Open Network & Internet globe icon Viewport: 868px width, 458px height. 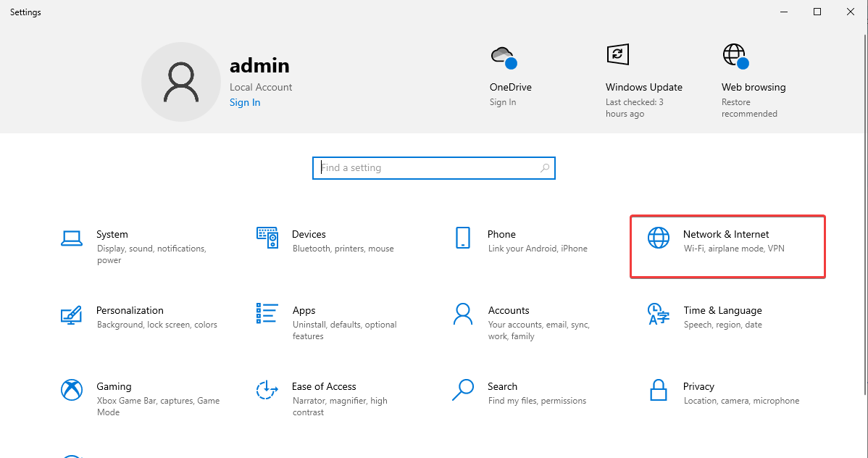658,238
